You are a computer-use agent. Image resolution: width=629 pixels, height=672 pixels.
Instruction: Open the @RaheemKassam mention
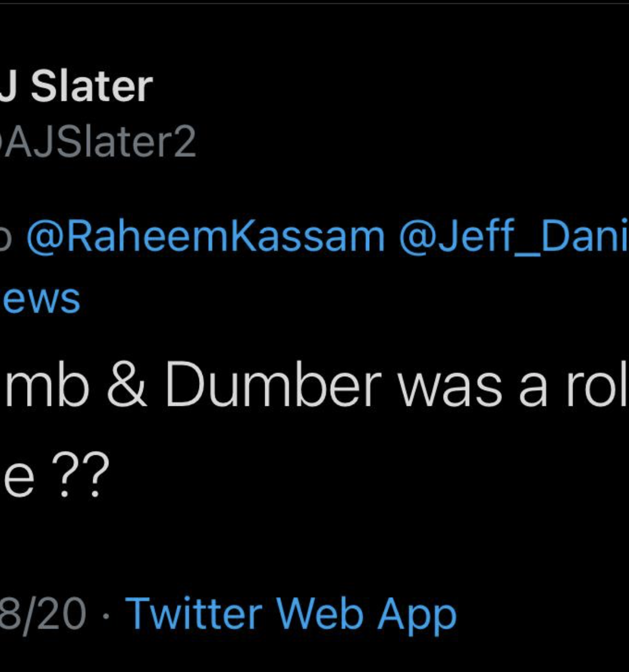[x=206, y=237]
